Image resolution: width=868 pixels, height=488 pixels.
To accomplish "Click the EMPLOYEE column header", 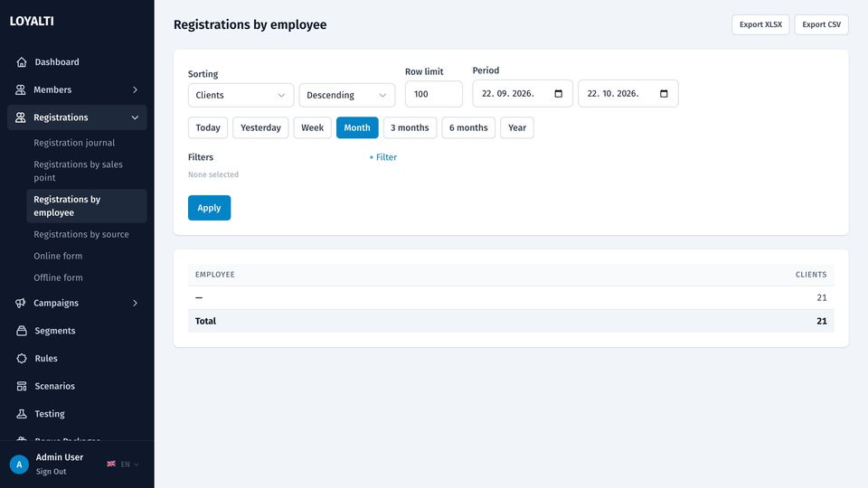I will point(215,275).
